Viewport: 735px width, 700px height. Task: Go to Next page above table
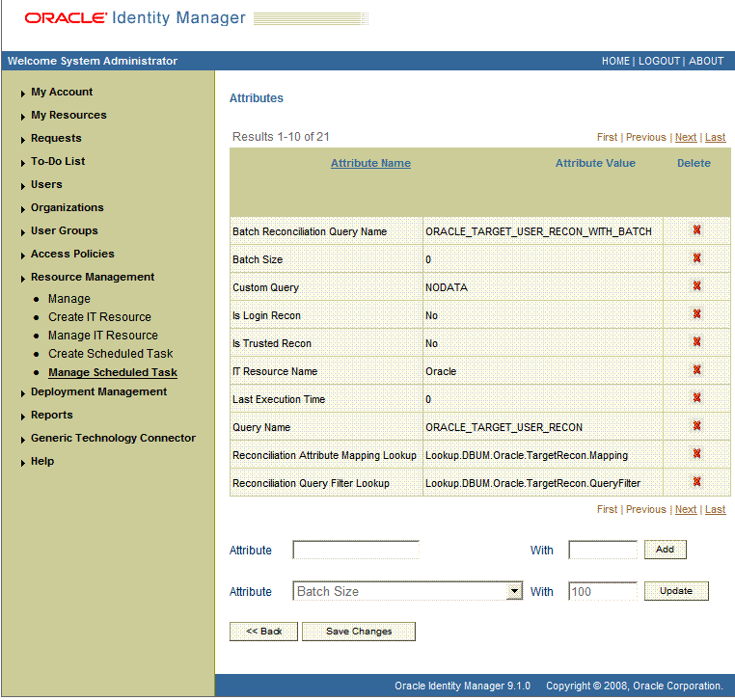(685, 137)
